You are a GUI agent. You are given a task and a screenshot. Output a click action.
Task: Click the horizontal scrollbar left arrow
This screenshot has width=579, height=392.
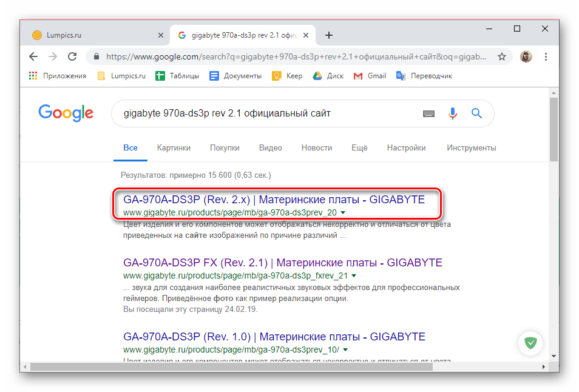tap(25, 367)
